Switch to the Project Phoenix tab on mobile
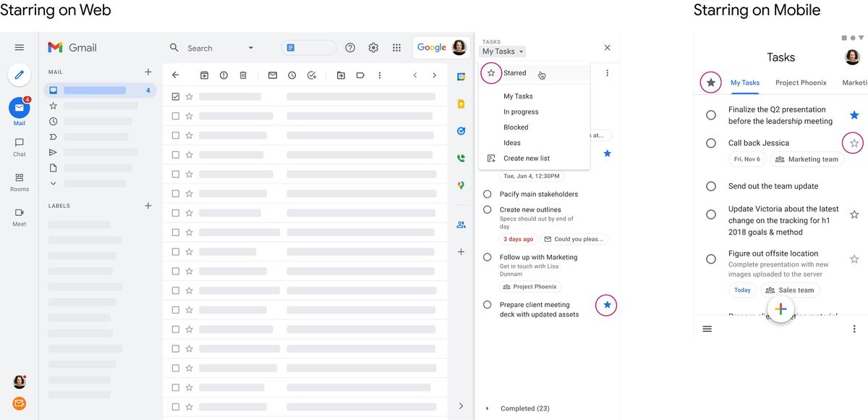This screenshot has width=868, height=420. tap(801, 83)
